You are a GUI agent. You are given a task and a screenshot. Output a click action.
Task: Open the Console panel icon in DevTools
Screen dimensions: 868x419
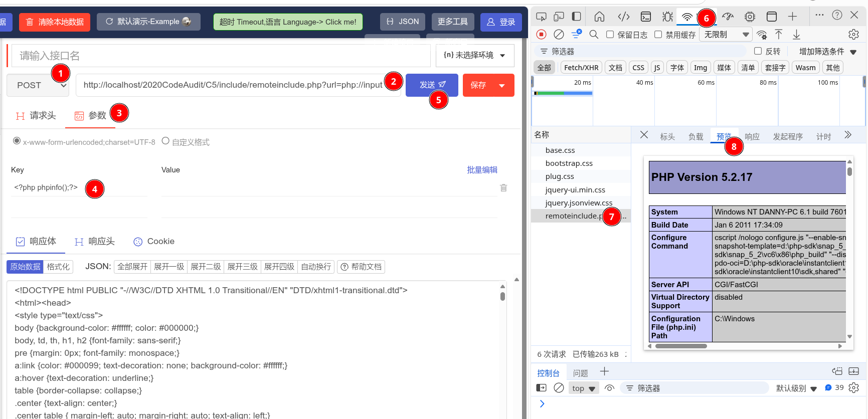click(x=646, y=17)
